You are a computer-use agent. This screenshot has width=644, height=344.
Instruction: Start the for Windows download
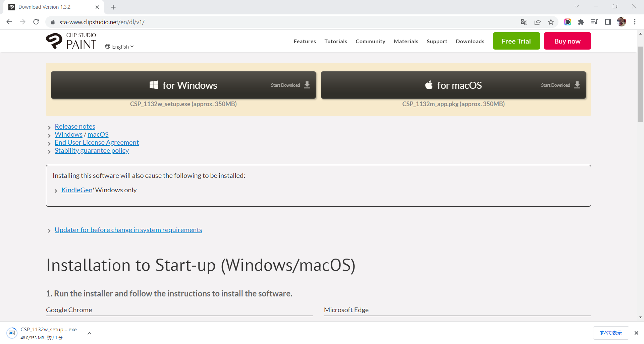point(183,85)
